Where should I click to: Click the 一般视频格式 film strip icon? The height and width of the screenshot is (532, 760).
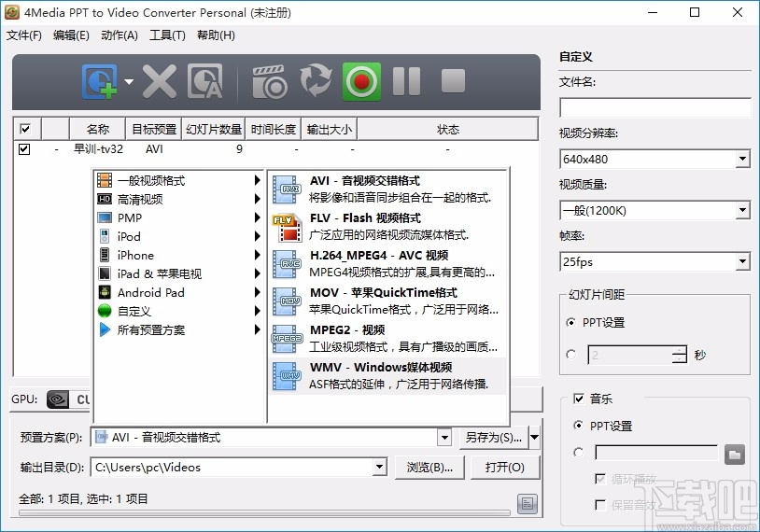tap(105, 180)
